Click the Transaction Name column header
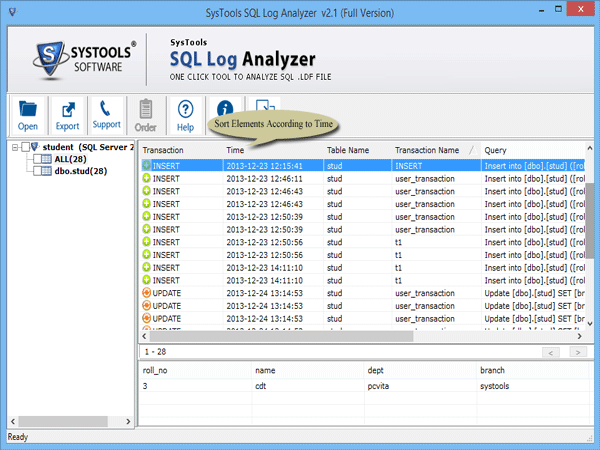 (427, 150)
